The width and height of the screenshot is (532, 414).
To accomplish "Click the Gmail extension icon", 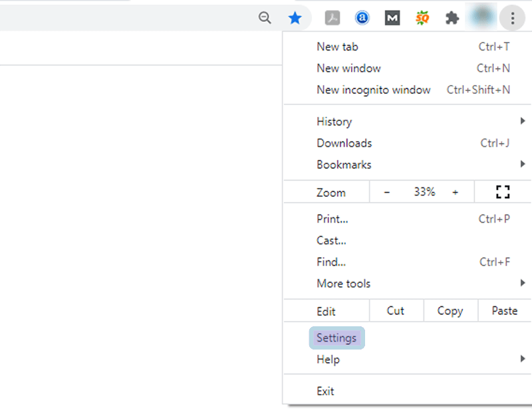I will pos(392,18).
